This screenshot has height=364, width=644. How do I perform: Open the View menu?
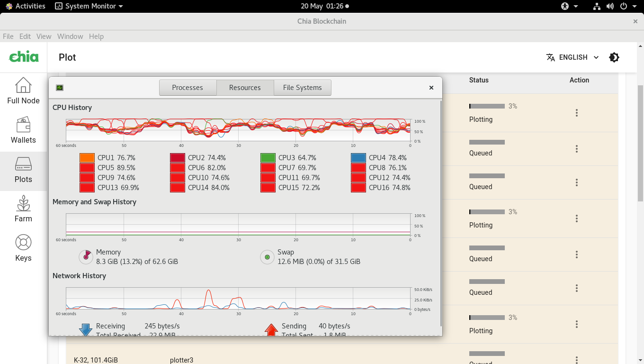click(x=44, y=36)
